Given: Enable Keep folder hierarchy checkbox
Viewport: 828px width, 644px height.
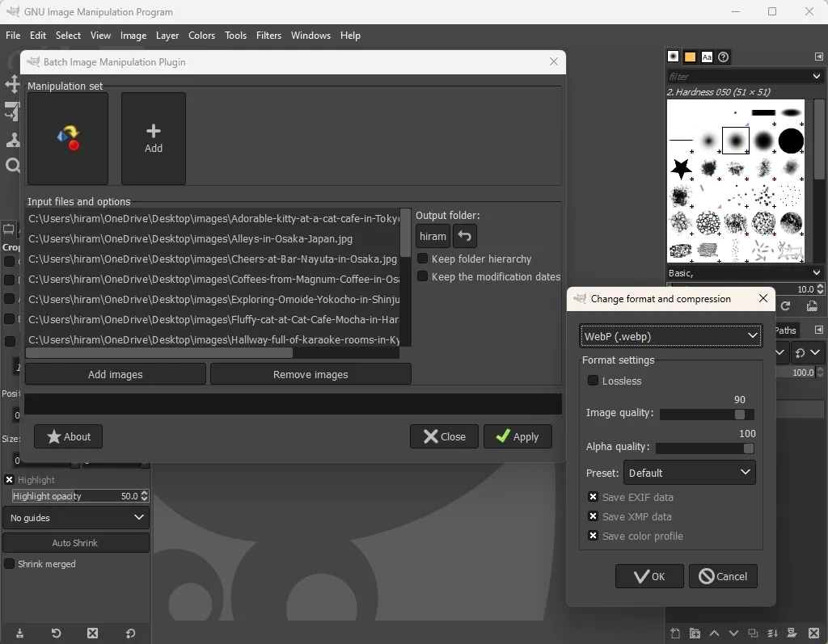Looking at the screenshot, I should [422, 259].
